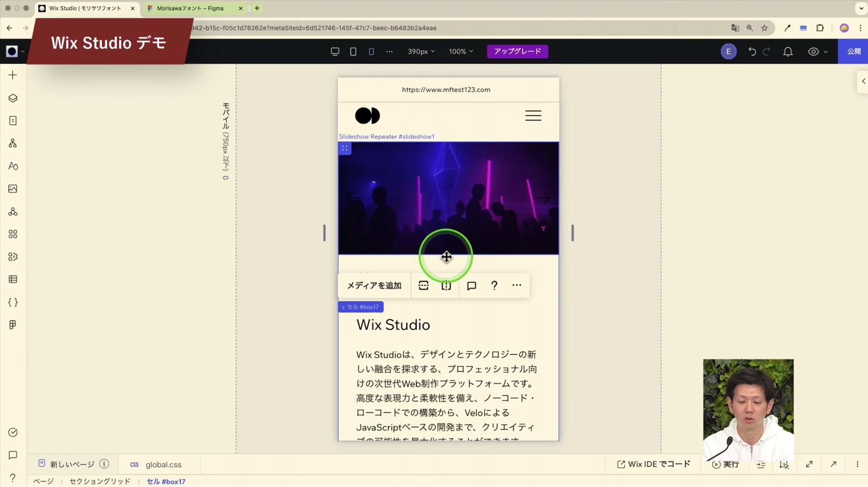
Task: Switch to the Wix Studio browser tab
Action: point(86,8)
